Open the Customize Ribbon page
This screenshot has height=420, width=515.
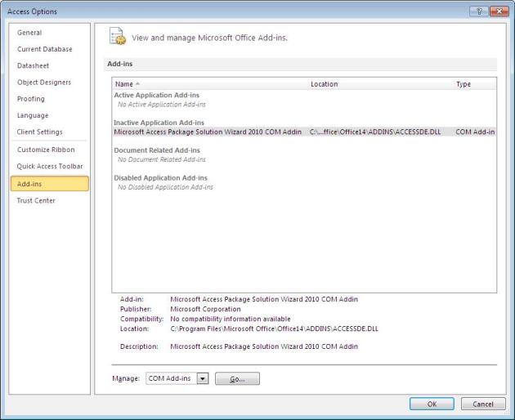click(x=46, y=150)
